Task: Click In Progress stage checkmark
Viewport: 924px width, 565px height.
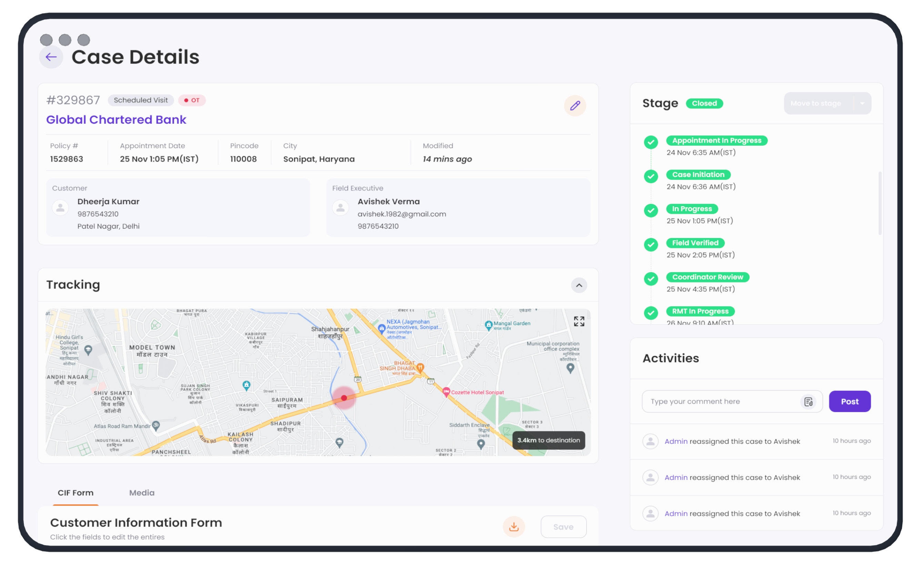Action: [x=651, y=210]
